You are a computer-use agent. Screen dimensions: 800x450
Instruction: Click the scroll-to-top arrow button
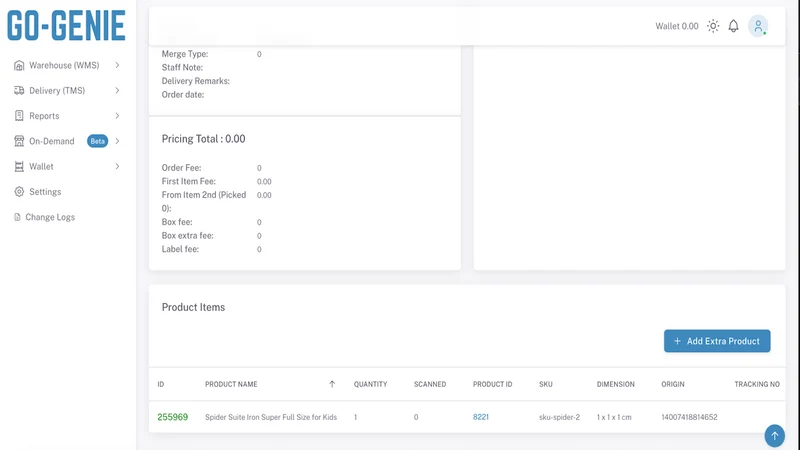click(774, 436)
